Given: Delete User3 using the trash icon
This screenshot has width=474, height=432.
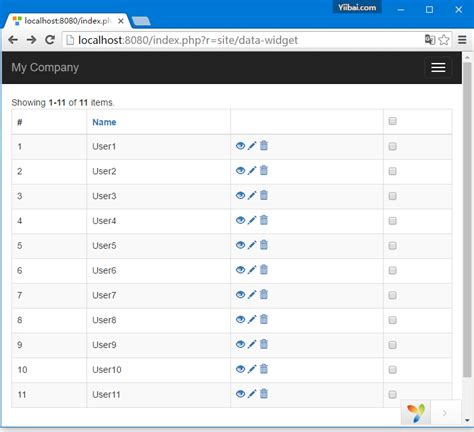Looking at the screenshot, I should (264, 195).
